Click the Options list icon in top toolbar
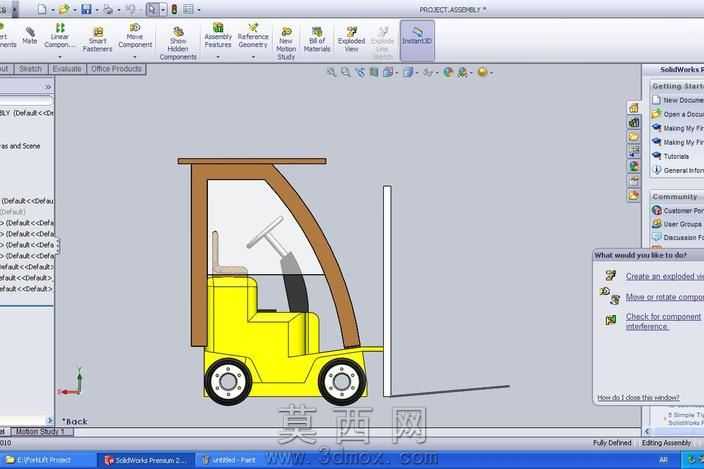Screen dimensions: 704x469 pyautogui.click(x=189, y=9)
